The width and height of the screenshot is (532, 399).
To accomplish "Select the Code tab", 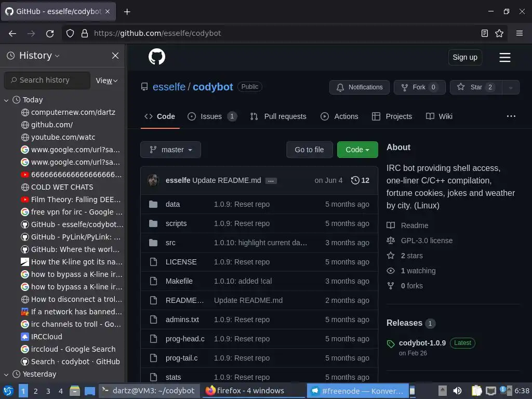I will point(160,116).
